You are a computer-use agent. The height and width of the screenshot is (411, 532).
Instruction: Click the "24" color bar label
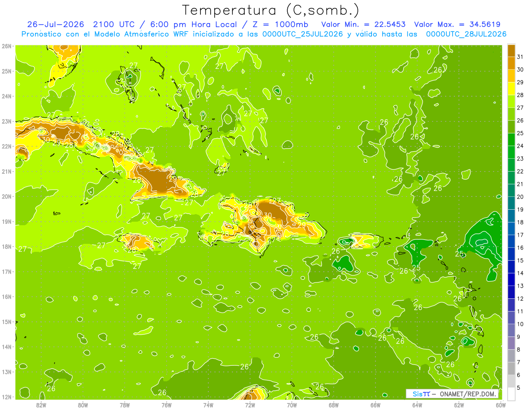(520, 146)
